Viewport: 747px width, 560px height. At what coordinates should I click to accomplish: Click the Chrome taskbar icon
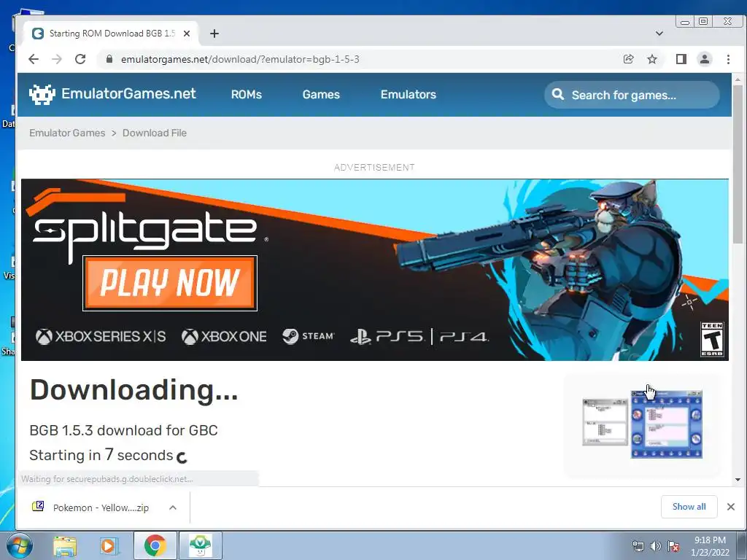click(x=155, y=545)
